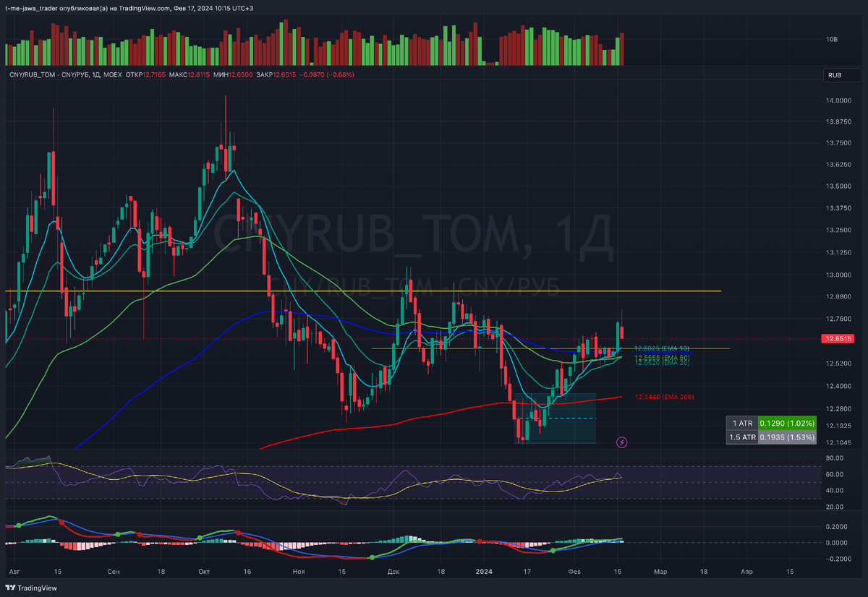Select the 1 ATR table cell

744,424
